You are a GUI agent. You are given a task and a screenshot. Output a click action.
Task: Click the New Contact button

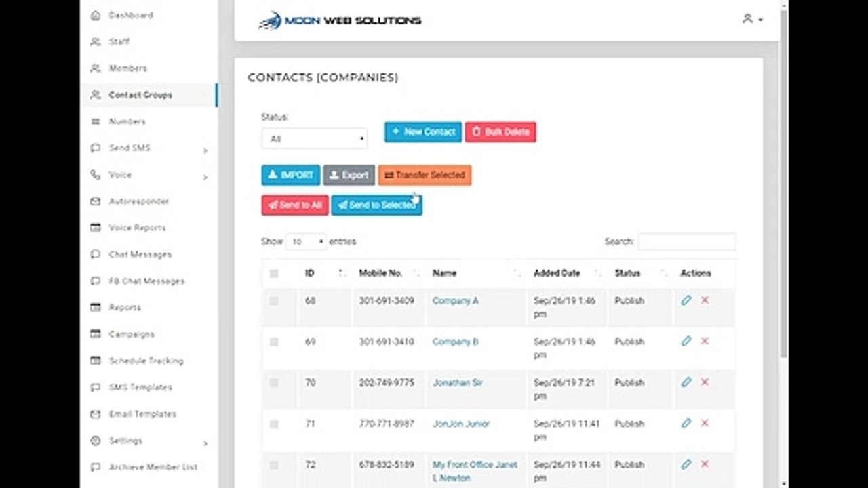(x=423, y=132)
